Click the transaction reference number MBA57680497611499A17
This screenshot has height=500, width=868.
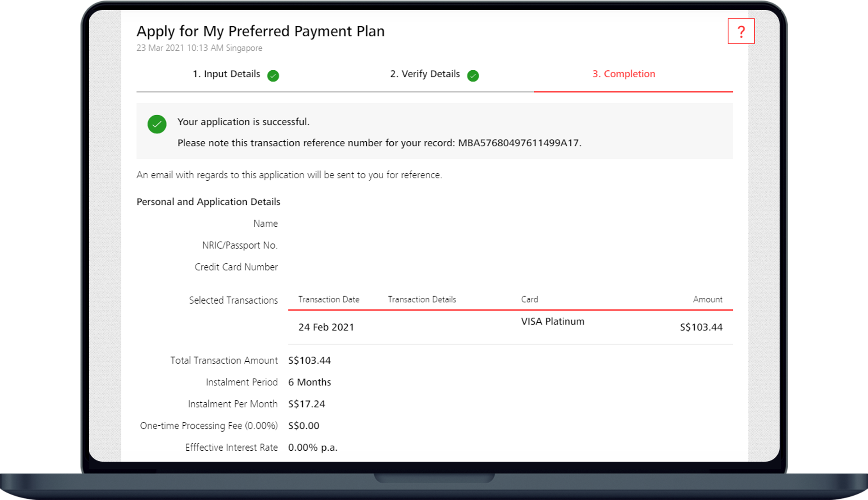click(x=518, y=143)
